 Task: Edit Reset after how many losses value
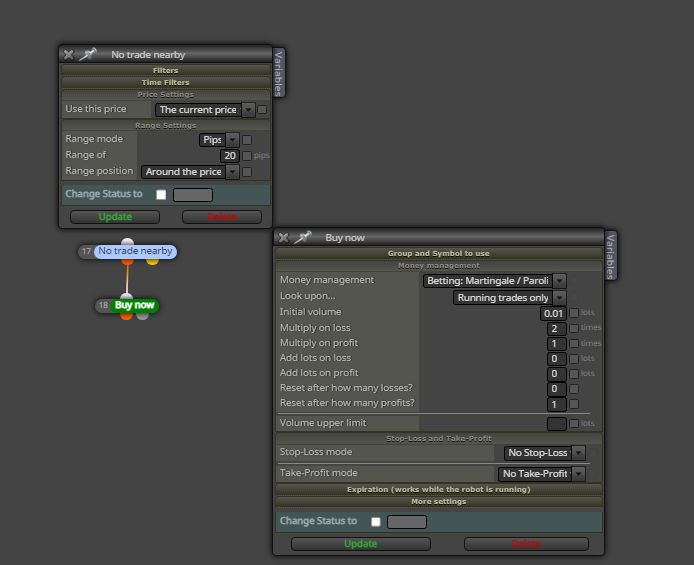(x=556, y=389)
